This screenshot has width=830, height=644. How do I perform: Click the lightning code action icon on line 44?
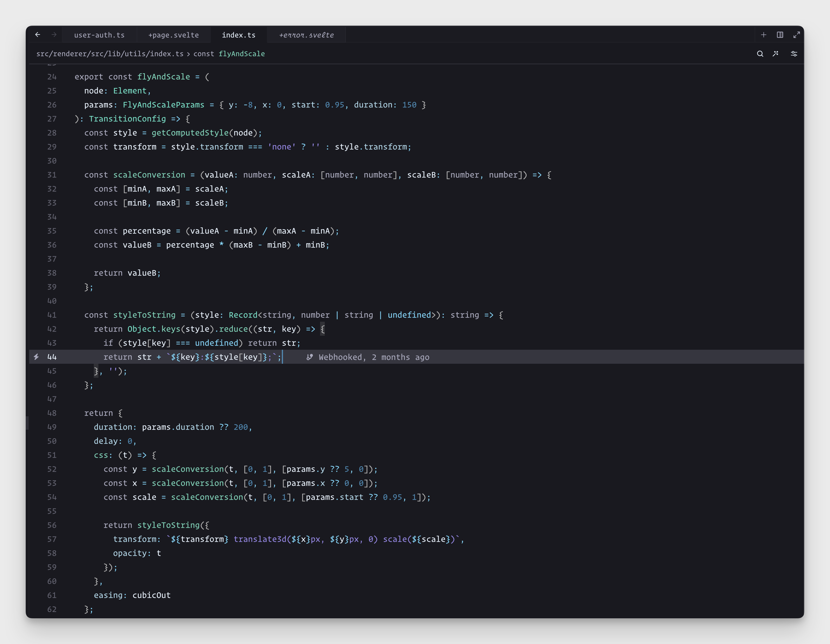pyautogui.click(x=36, y=357)
